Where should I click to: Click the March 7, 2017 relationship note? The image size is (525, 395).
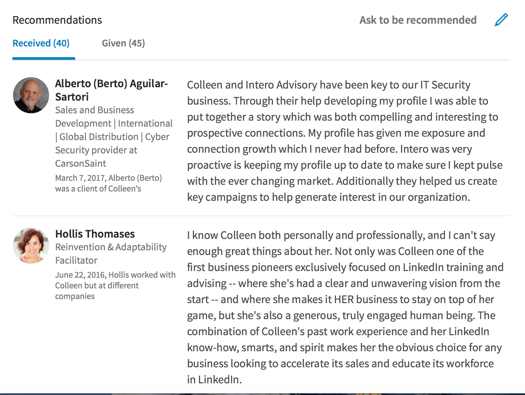point(108,183)
